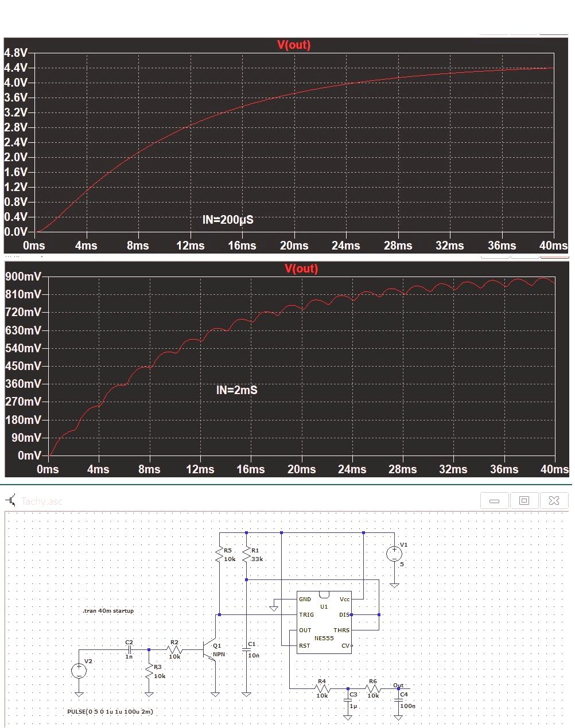Click the THRS pin label on the NE555
Screen dimensions: 575x728
tap(341, 630)
